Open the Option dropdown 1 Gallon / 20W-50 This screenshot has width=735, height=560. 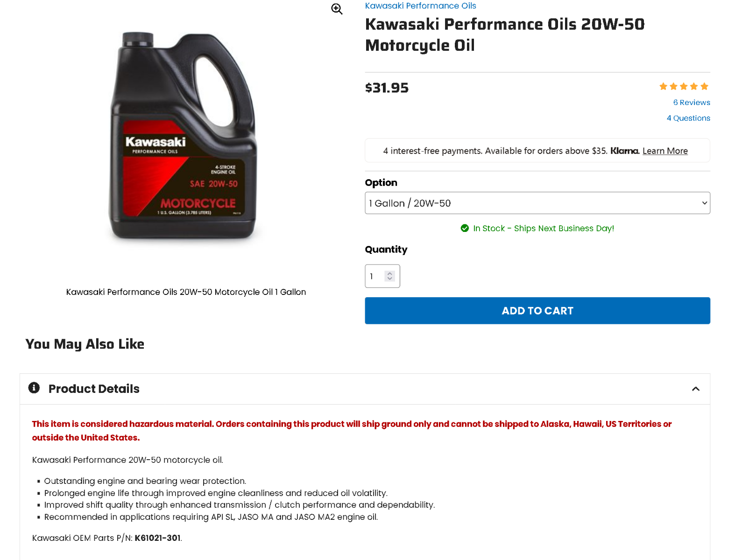[x=537, y=203]
